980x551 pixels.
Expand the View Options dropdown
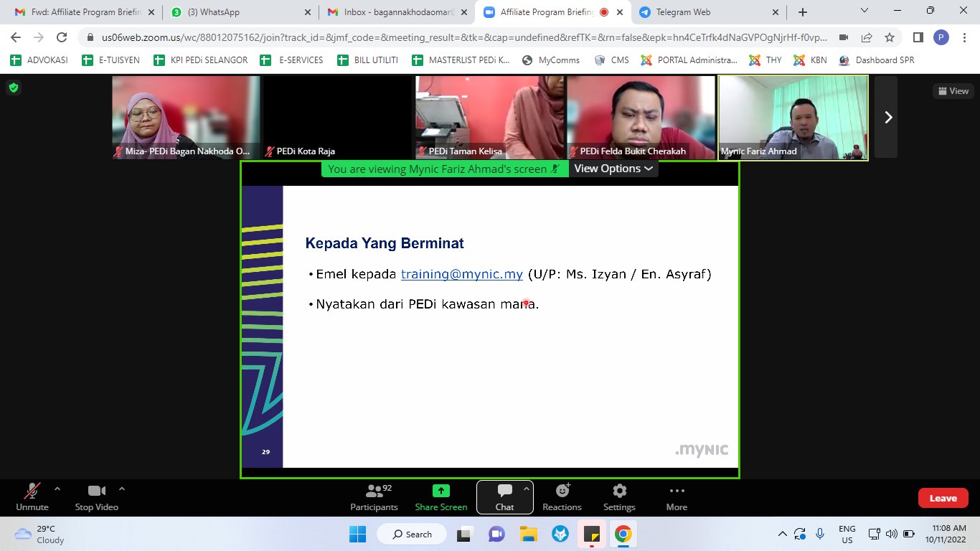point(613,169)
